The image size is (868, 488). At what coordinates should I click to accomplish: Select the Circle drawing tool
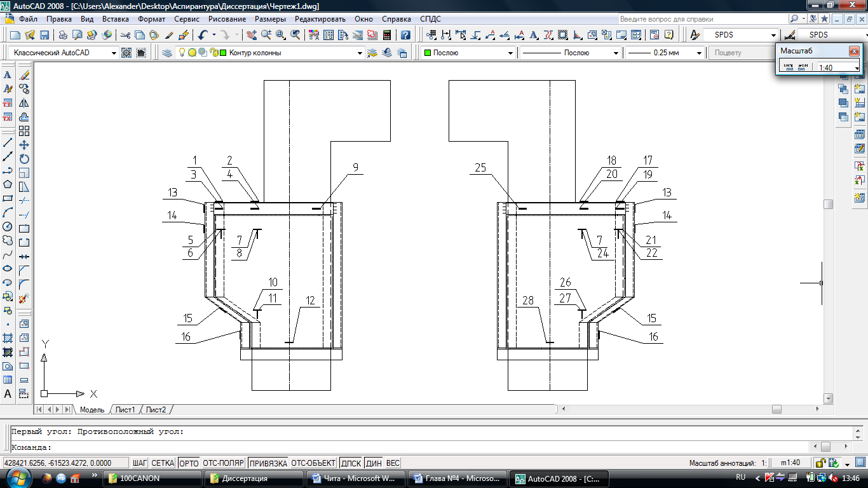[8, 226]
